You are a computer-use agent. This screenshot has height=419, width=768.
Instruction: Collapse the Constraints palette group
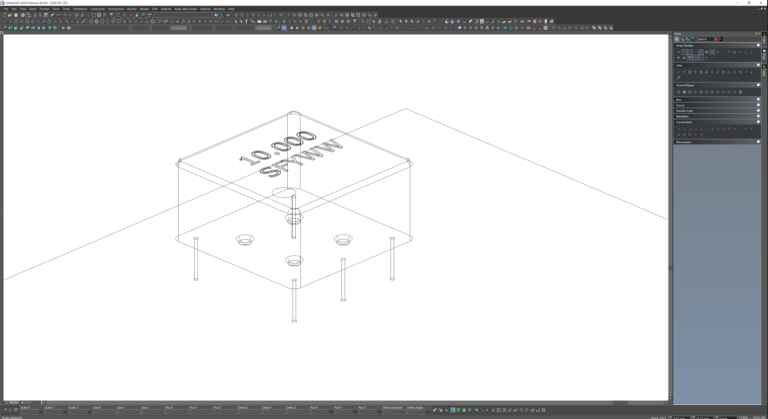(758, 122)
